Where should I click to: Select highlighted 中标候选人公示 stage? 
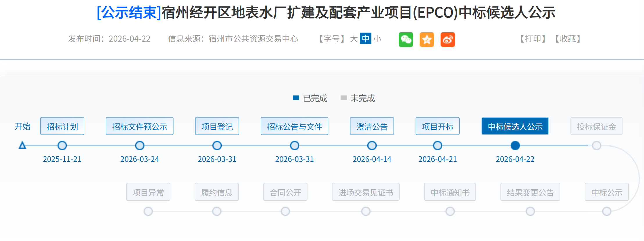click(x=515, y=126)
